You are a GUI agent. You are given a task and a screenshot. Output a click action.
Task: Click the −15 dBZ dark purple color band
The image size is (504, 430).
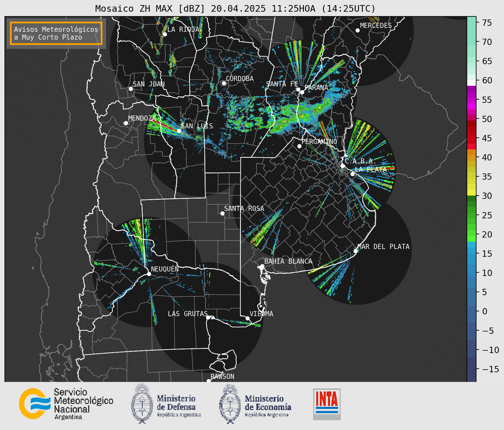point(471,369)
